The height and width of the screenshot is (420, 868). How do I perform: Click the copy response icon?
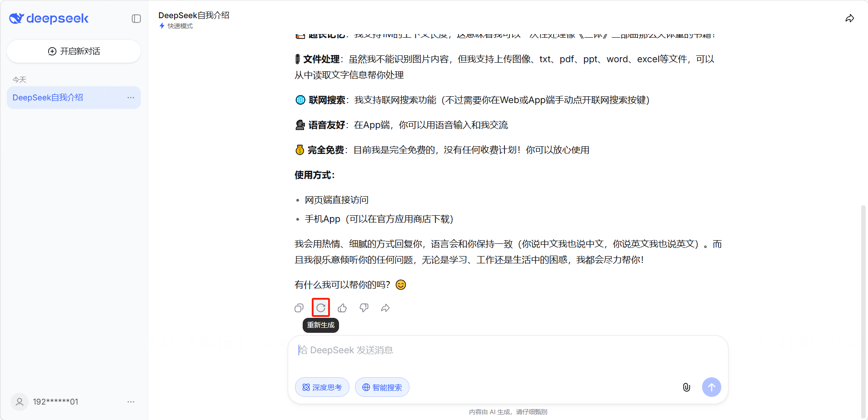(299, 308)
